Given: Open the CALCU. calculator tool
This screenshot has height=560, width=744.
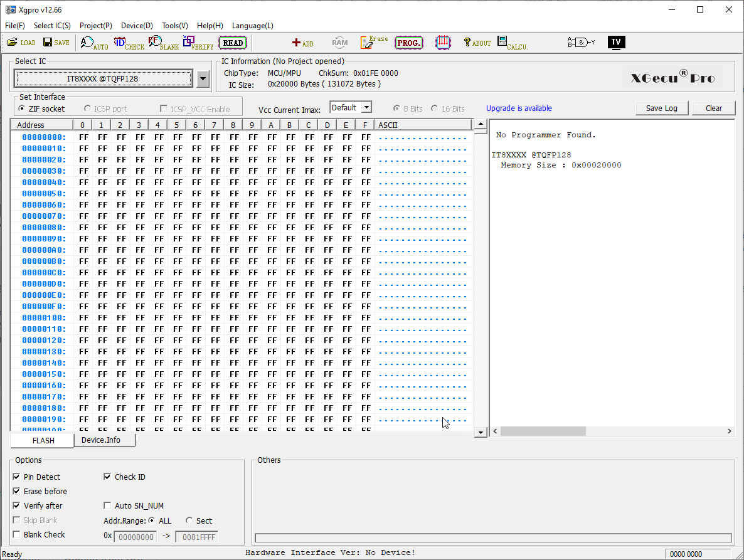Looking at the screenshot, I should pyautogui.click(x=512, y=43).
